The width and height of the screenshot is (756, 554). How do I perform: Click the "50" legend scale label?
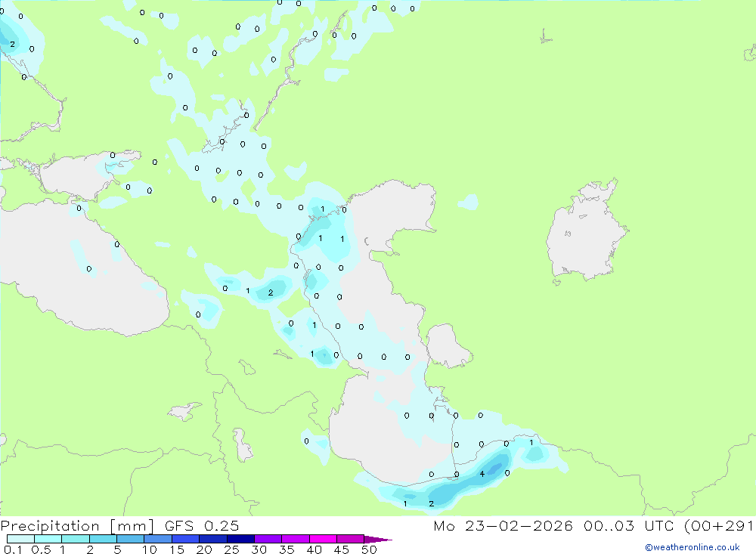[x=369, y=549]
